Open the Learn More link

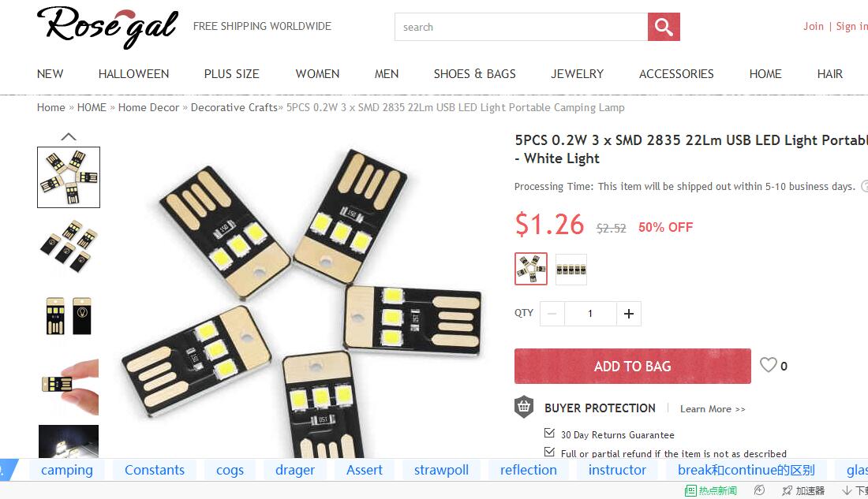click(x=713, y=409)
